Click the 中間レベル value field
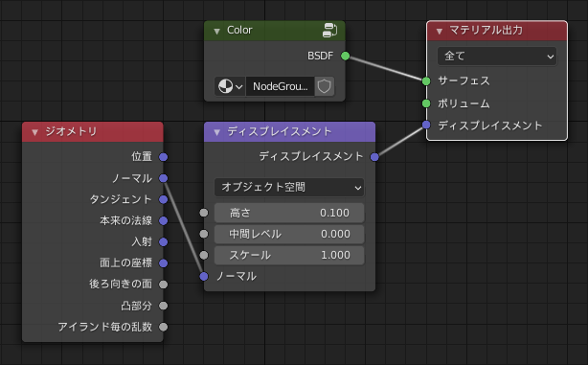588x365 pixels. (x=289, y=234)
